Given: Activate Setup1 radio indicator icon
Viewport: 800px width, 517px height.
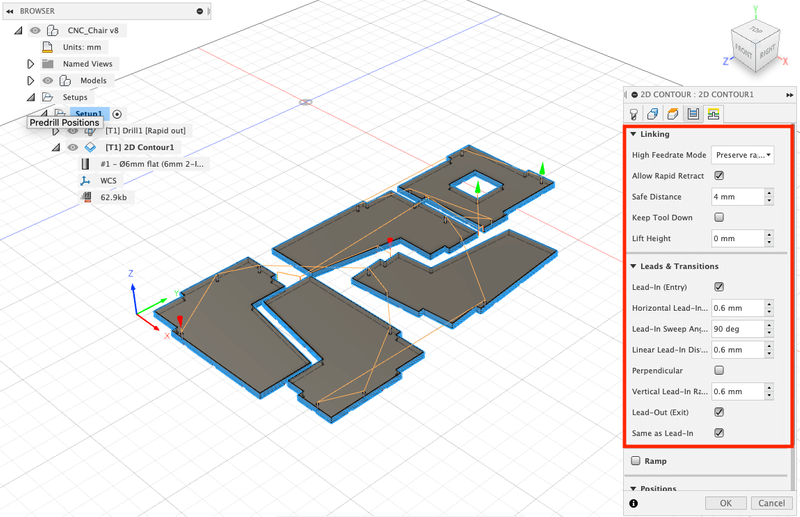Looking at the screenshot, I should 117,114.
